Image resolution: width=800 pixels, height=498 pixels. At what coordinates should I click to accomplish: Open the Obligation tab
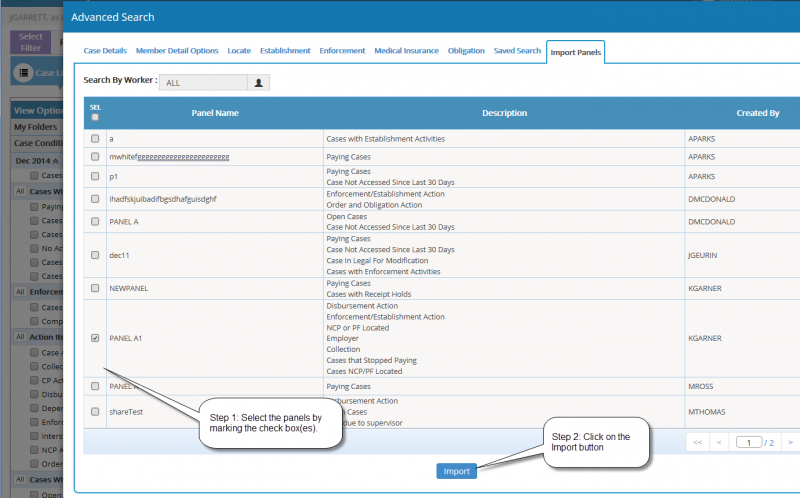point(466,51)
